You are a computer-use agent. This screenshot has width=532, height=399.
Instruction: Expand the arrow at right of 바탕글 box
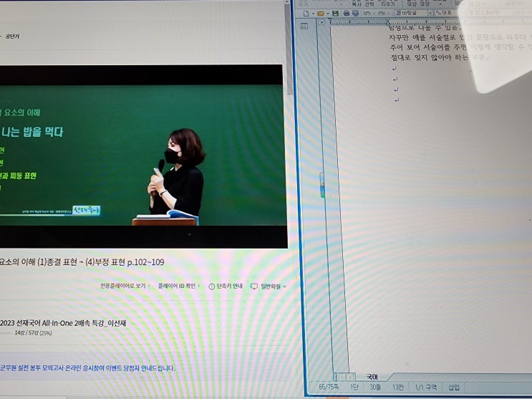(430, 13)
